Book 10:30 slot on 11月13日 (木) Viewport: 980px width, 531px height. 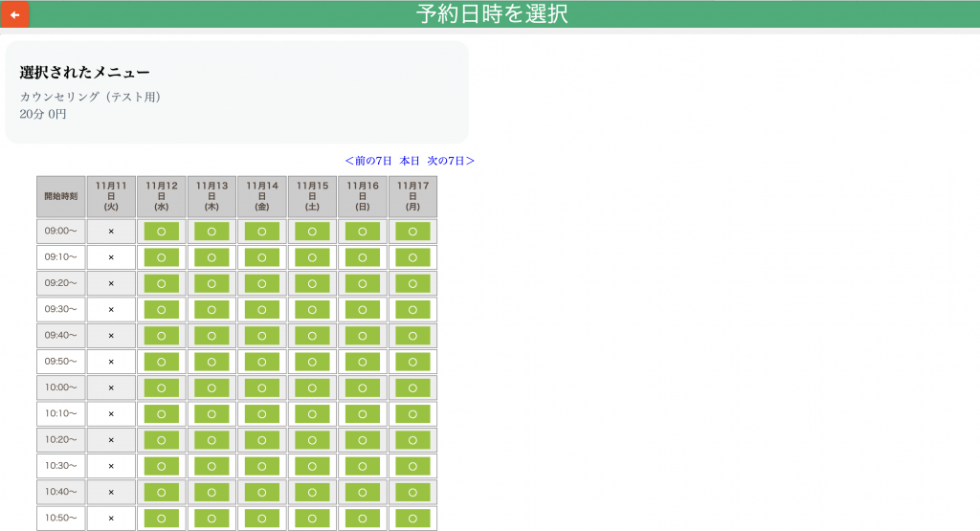212,466
